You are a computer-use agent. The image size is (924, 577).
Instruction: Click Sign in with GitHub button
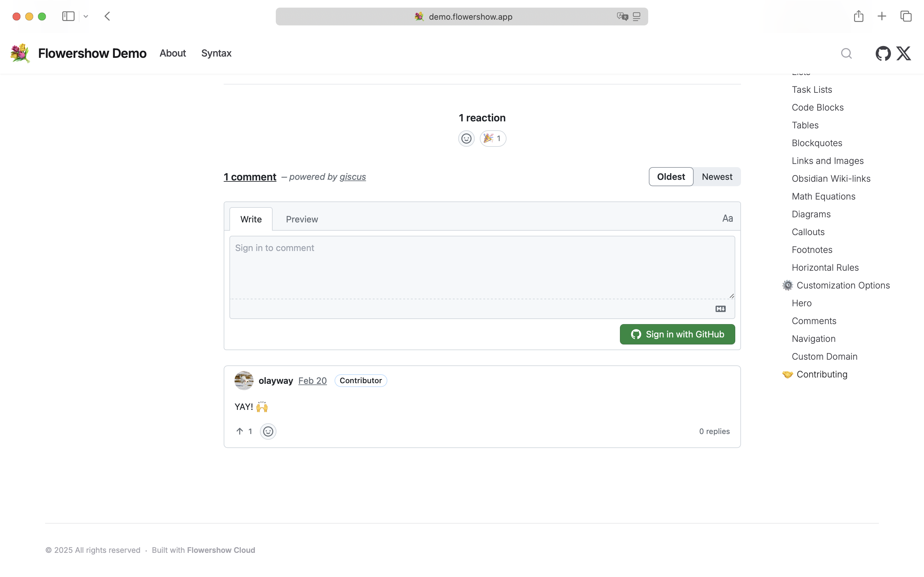click(677, 334)
